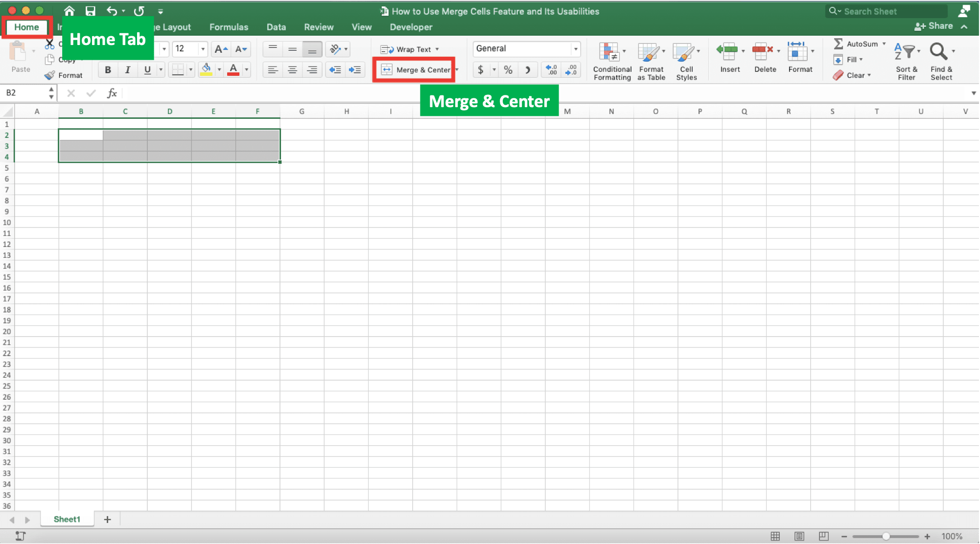This screenshot has height=544, width=980.
Task: Click the text orientation icon
Action: click(x=335, y=49)
